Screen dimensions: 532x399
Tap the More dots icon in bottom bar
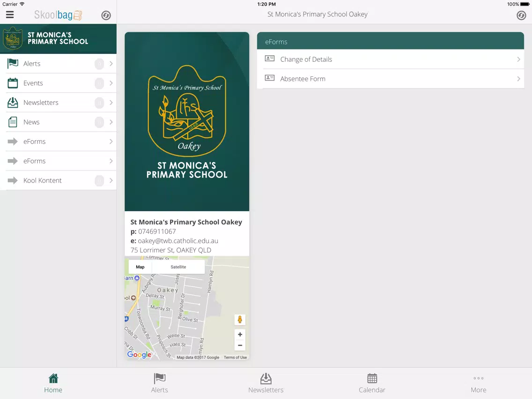(479, 378)
